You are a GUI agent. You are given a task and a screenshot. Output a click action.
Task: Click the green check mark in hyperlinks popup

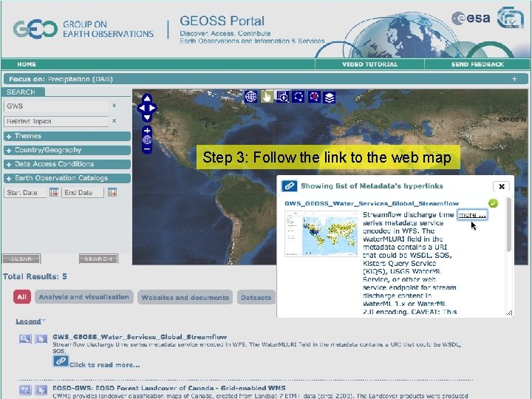[x=493, y=203]
